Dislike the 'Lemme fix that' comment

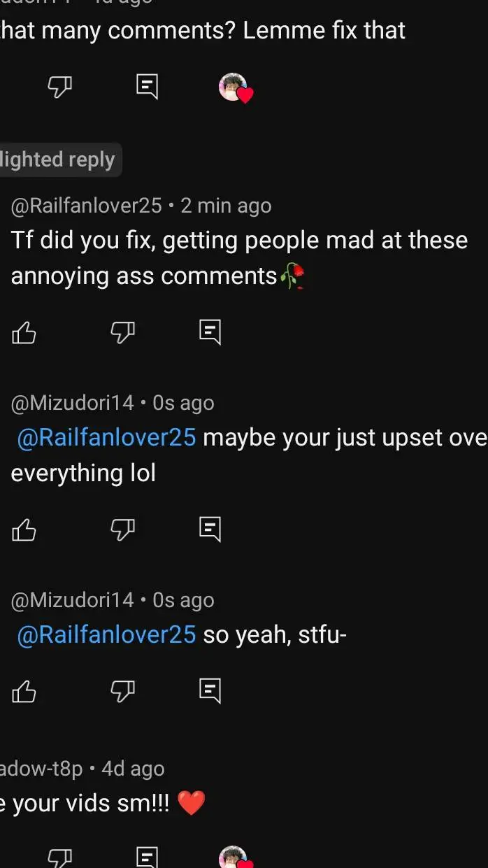(59, 87)
